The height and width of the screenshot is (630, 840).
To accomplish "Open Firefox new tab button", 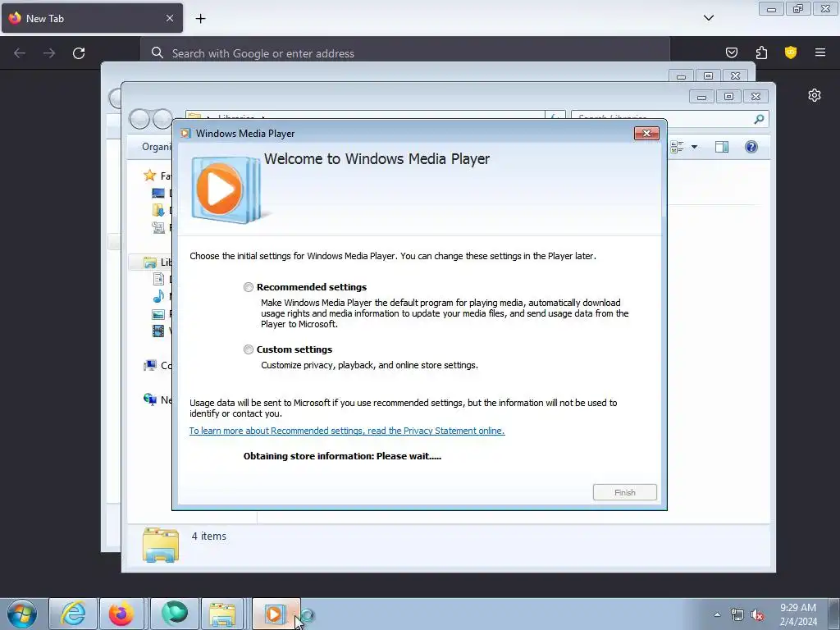I will pyautogui.click(x=200, y=19).
